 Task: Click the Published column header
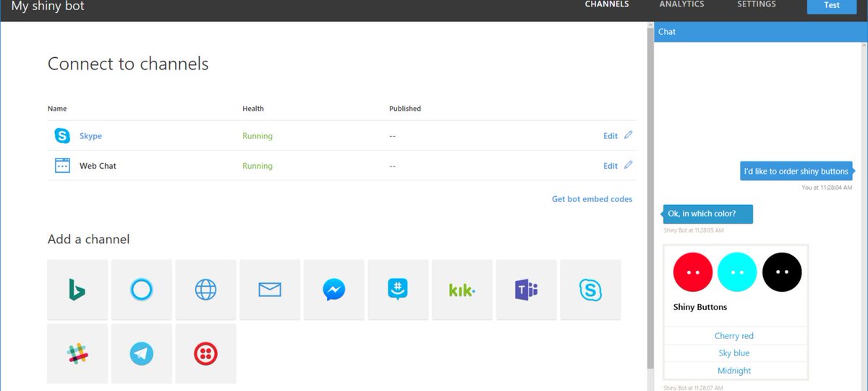[x=405, y=109]
